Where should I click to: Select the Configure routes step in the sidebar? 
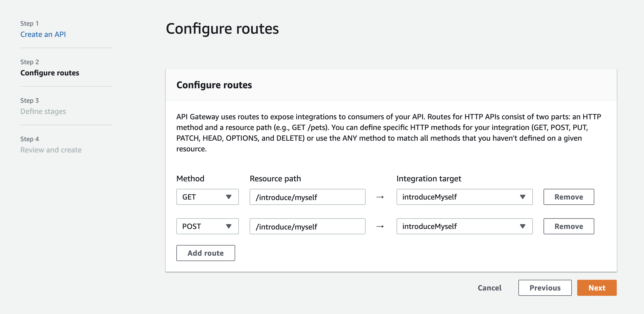(50, 73)
